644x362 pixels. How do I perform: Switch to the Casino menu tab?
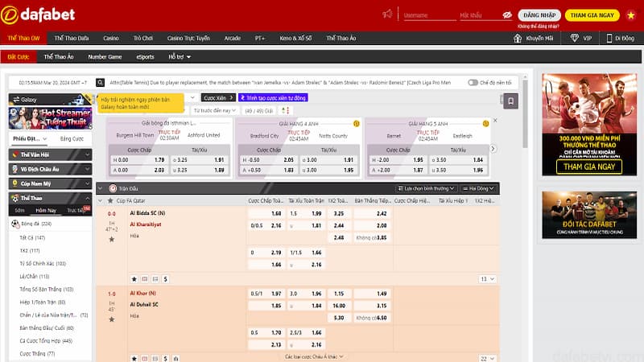coord(111,38)
